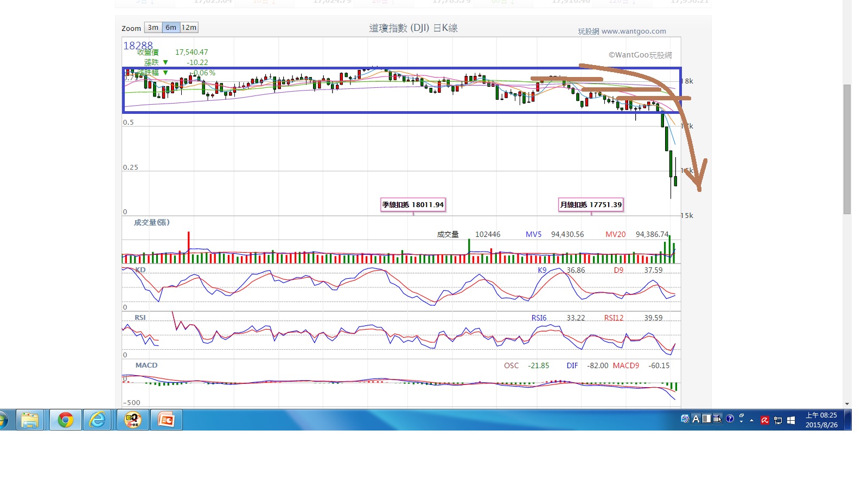Open the www.wantgoo.com link
The width and height of the screenshot is (868, 488).
coord(633,31)
